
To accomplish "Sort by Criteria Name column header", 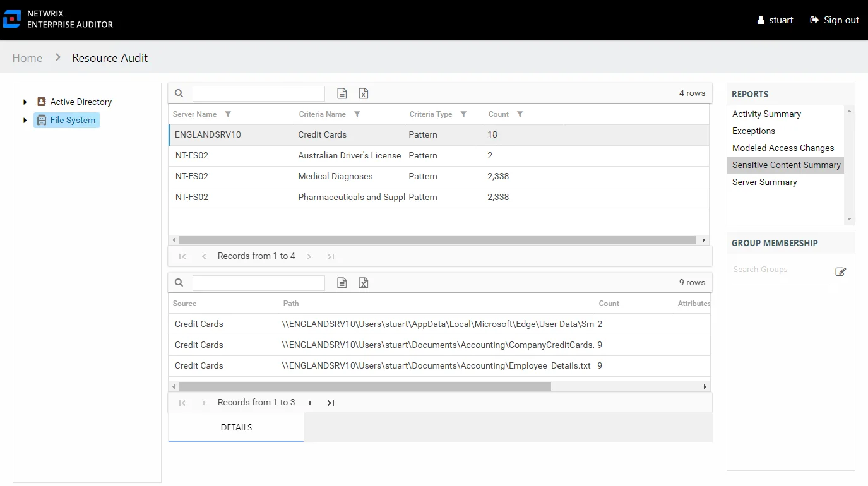I will coord(323,114).
